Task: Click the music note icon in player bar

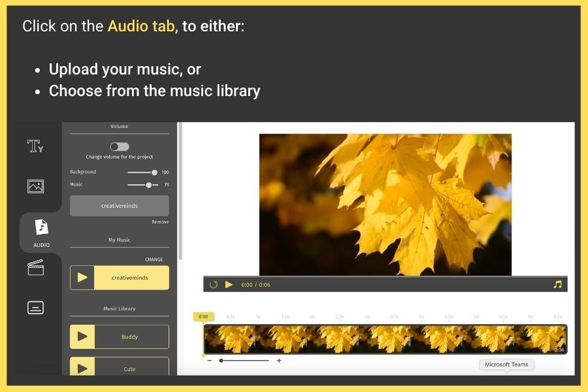Action: (558, 284)
